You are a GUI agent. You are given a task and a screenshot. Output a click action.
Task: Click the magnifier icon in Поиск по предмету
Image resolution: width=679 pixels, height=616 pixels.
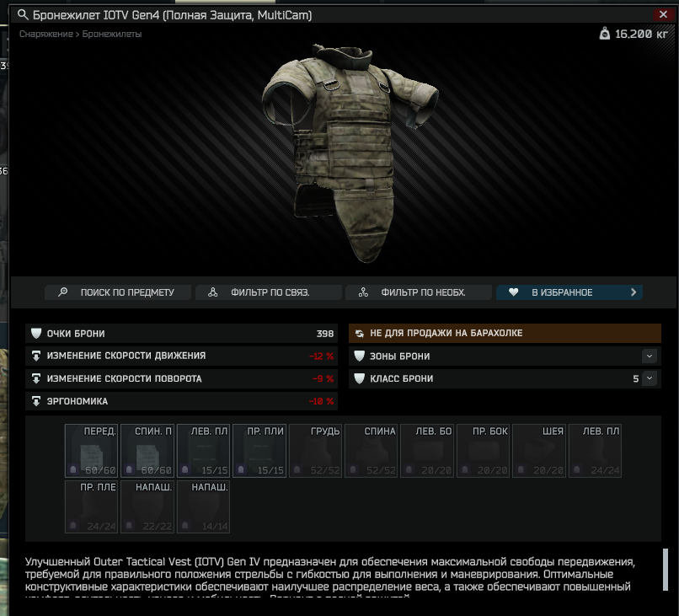tap(63, 292)
